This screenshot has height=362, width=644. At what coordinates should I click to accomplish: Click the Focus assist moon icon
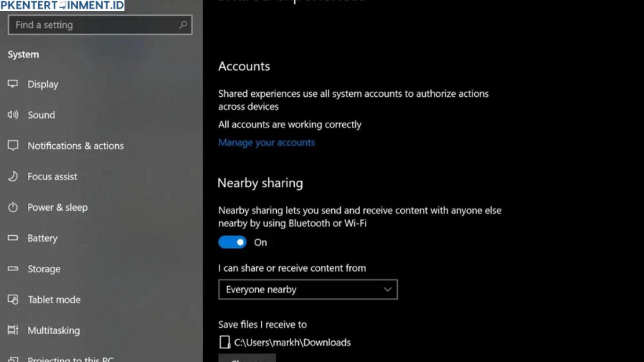(x=13, y=176)
